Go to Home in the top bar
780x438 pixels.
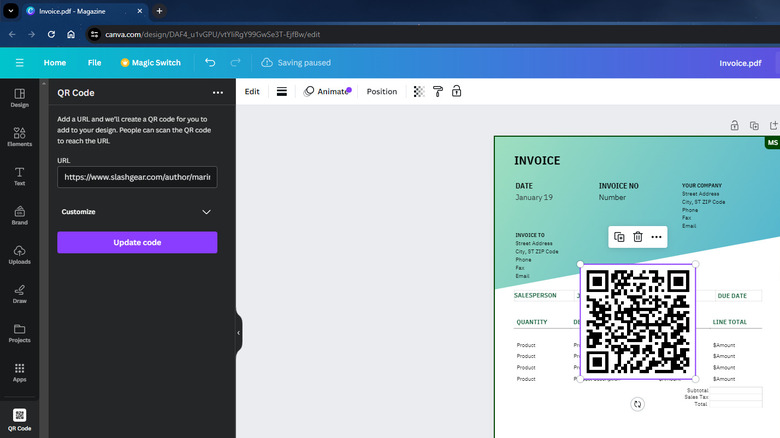(x=55, y=62)
